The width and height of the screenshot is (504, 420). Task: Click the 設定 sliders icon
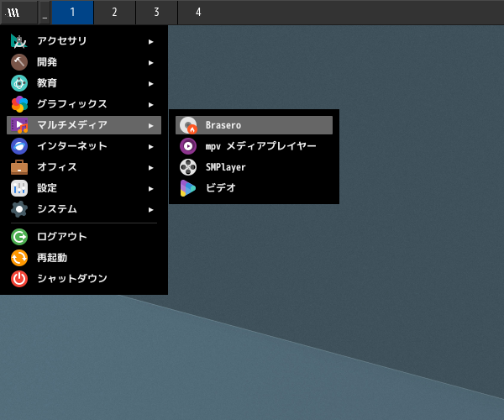(x=19, y=188)
